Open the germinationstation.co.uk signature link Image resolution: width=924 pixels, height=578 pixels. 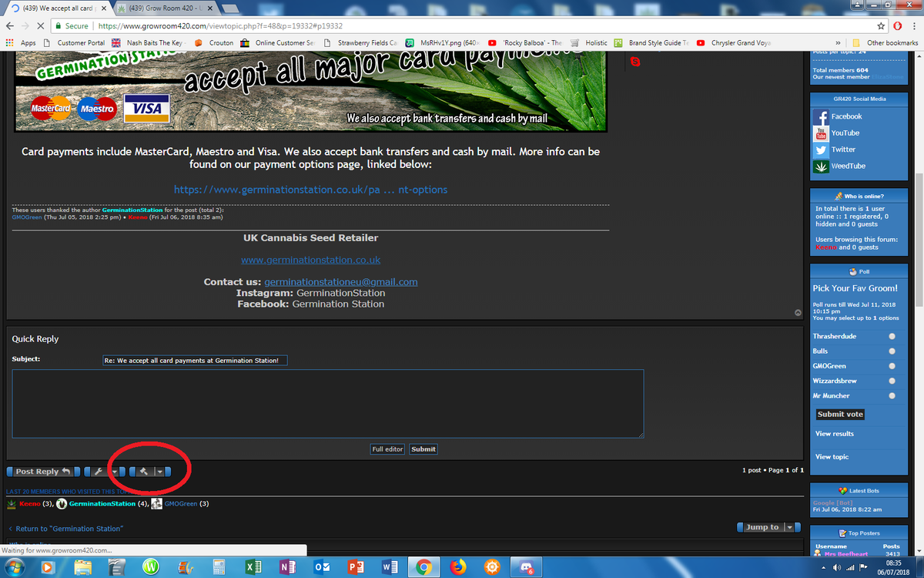click(310, 260)
